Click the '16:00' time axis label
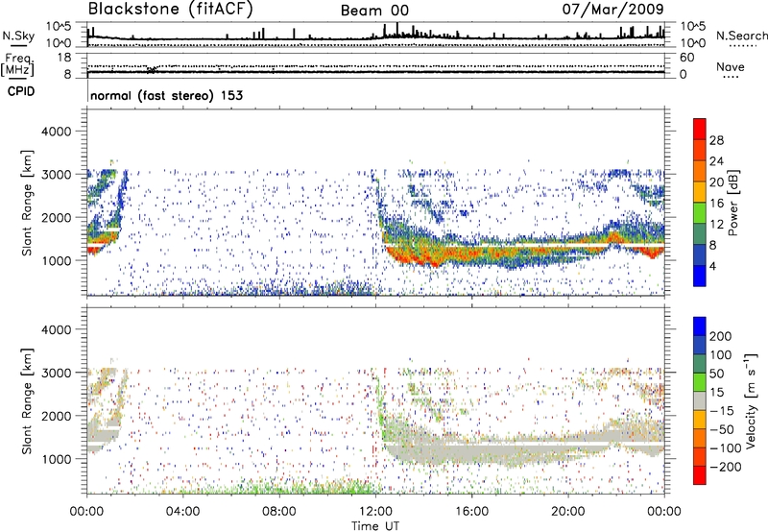This screenshot has height=532, width=768. tap(471, 512)
